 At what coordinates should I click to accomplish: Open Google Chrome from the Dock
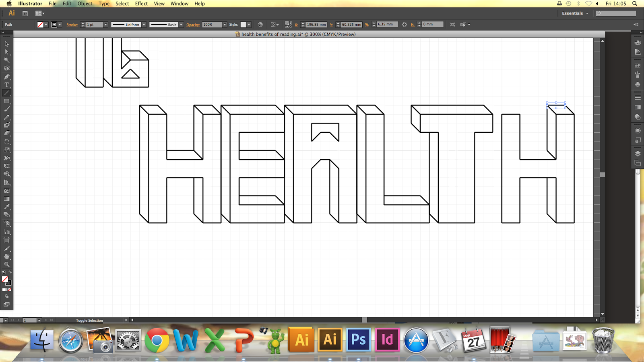(x=157, y=340)
